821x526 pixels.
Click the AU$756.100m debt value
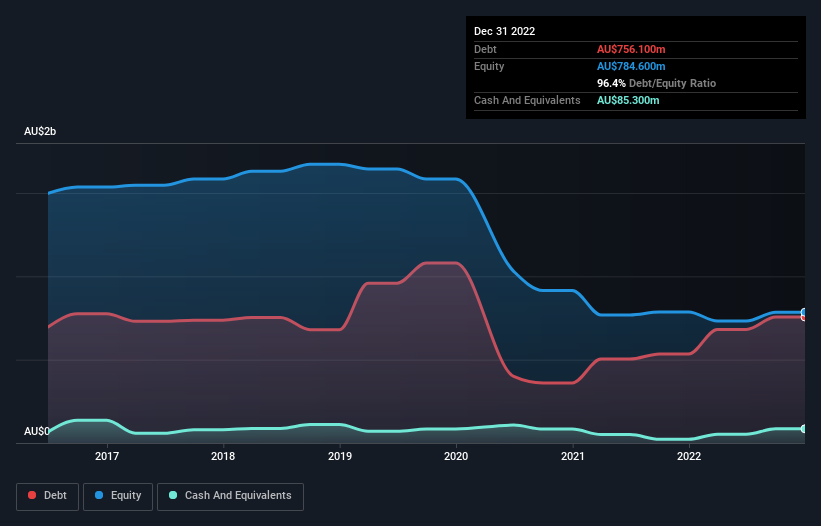[631, 49]
